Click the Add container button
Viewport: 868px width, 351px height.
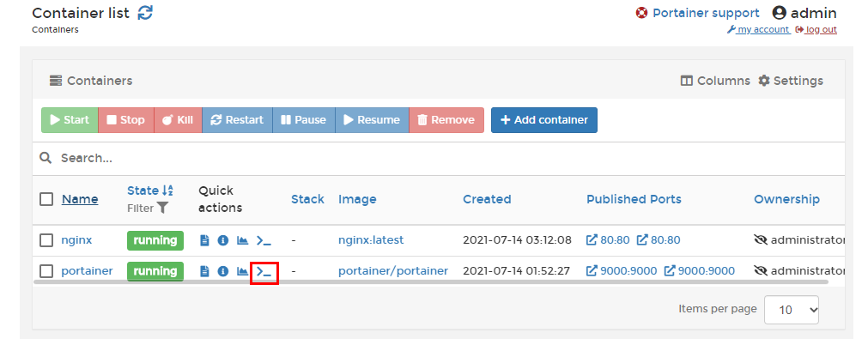pos(544,120)
